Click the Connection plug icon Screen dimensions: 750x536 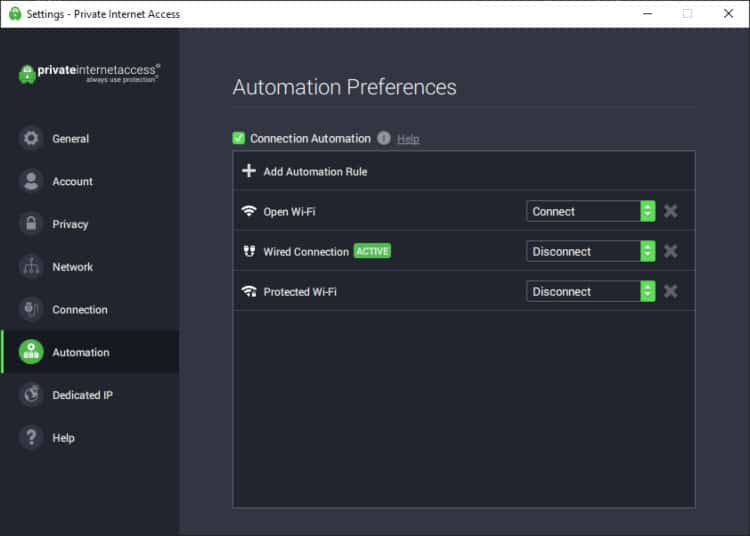(31, 310)
